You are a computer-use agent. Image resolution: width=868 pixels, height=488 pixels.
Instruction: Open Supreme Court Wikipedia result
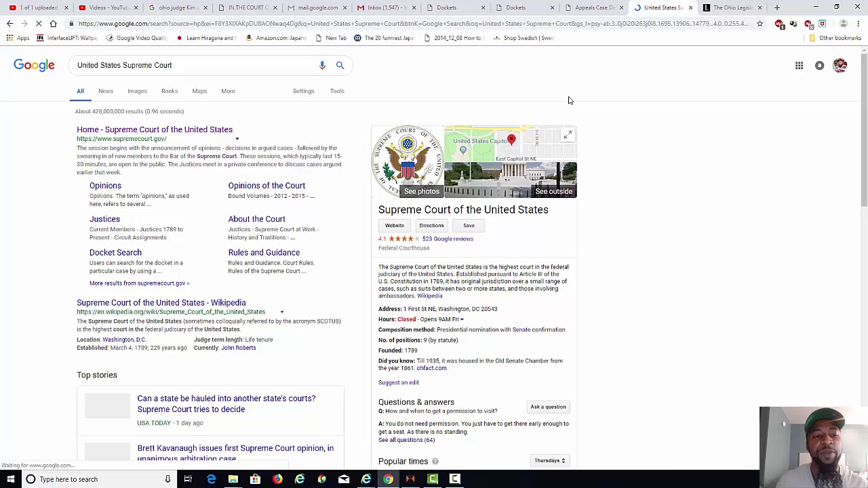pyautogui.click(x=161, y=303)
